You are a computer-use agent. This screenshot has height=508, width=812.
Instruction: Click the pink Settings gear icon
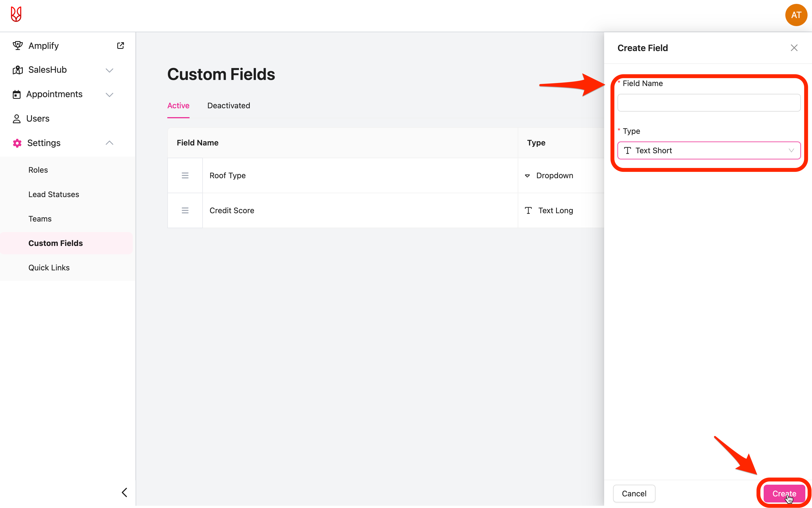pyautogui.click(x=17, y=143)
